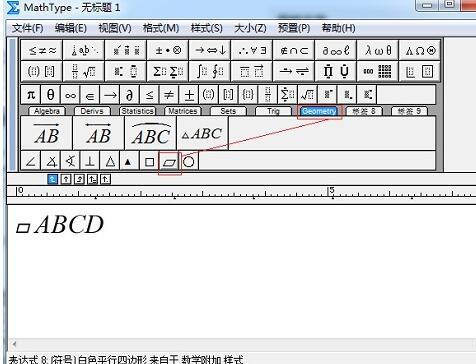
Task: Insert square root template from small bar
Action: (307, 95)
